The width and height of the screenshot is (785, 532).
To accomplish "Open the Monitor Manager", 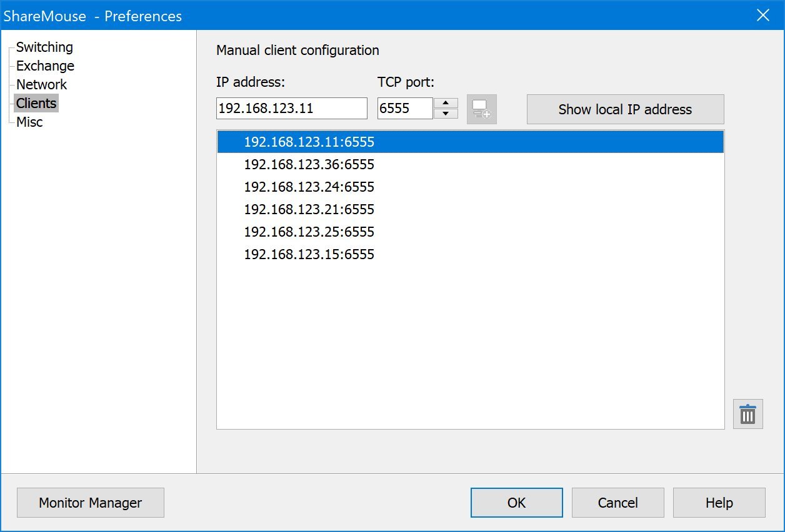I will point(90,502).
